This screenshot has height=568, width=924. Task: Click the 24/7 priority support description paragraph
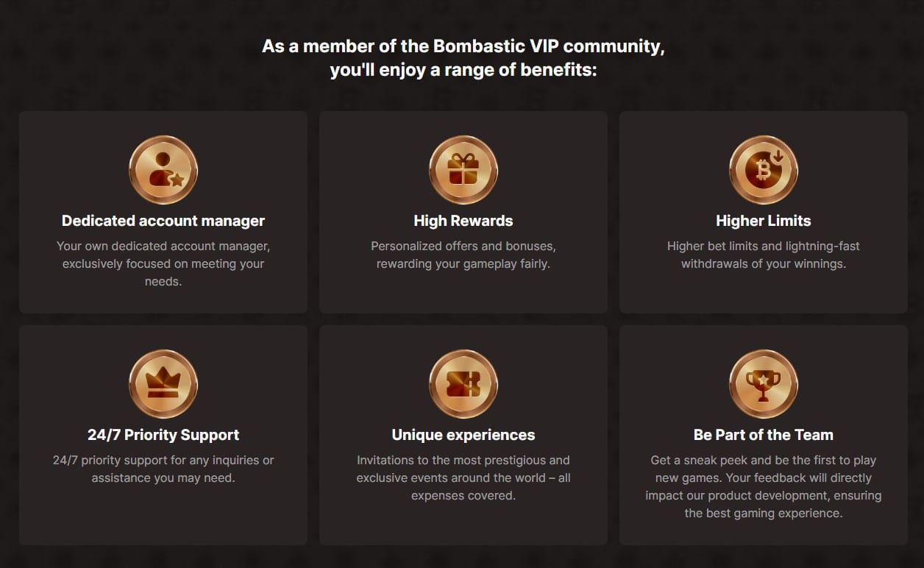(163, 469)
